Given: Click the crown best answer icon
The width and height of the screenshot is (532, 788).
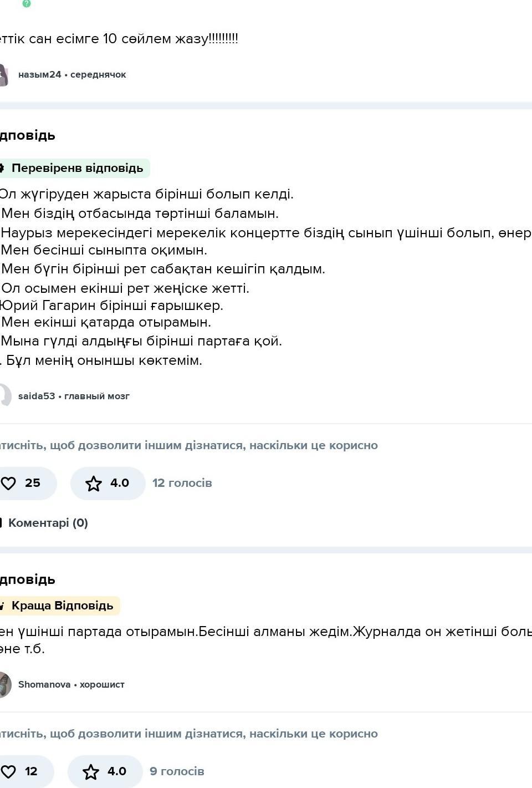Looking at the screenshot, I should (x=2, y=606).
